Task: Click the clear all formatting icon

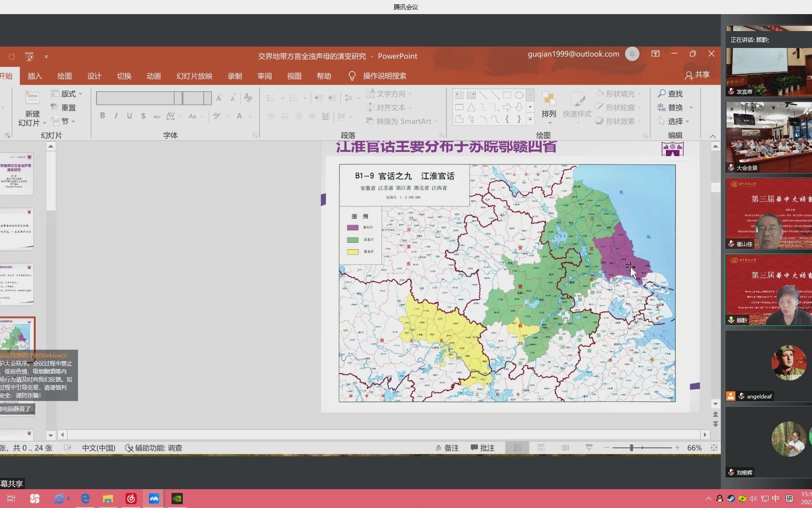Action: [248, 98]
